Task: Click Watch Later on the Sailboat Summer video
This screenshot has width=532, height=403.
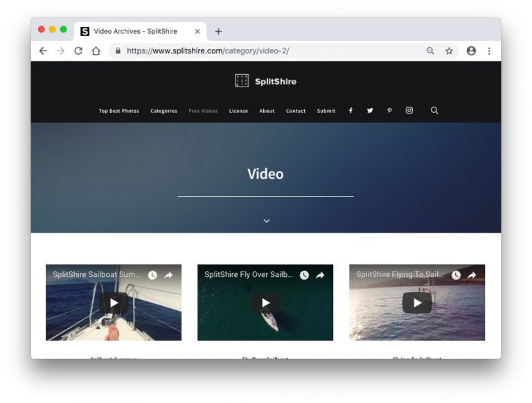Action: click(x=152, y=275)
